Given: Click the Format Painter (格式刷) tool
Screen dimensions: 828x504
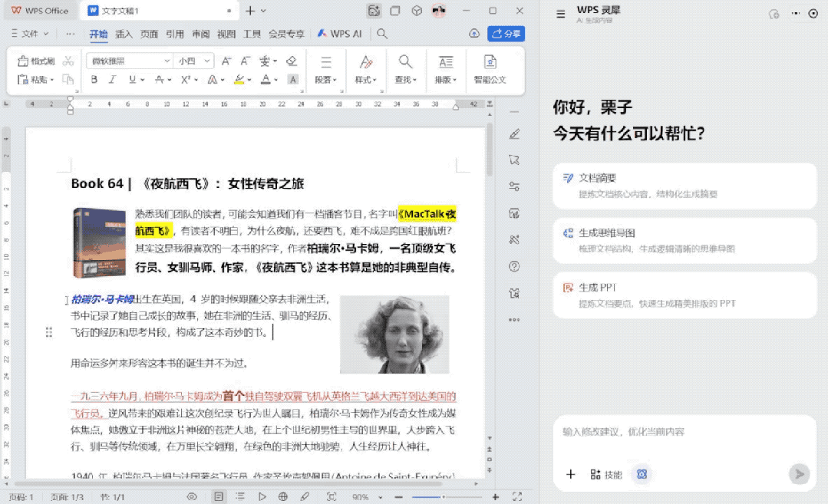Looking at the screenshot, I should tap(36, 61).
